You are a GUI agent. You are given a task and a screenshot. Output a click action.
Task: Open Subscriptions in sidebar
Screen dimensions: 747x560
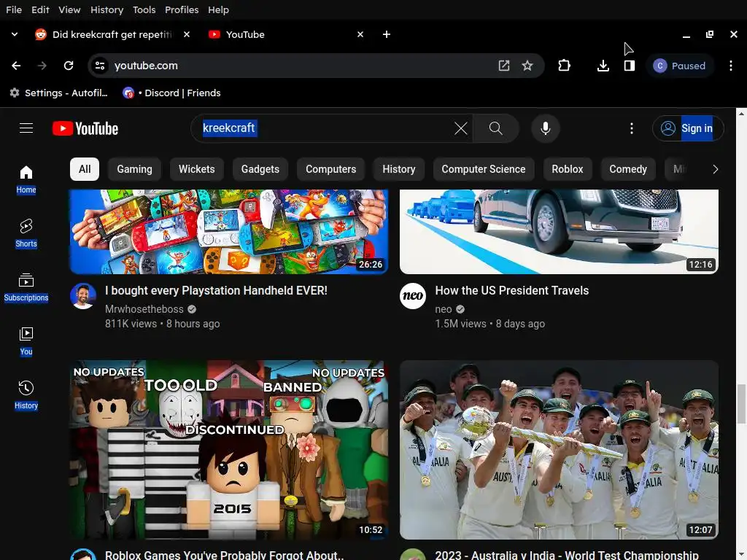click(26, 287)
